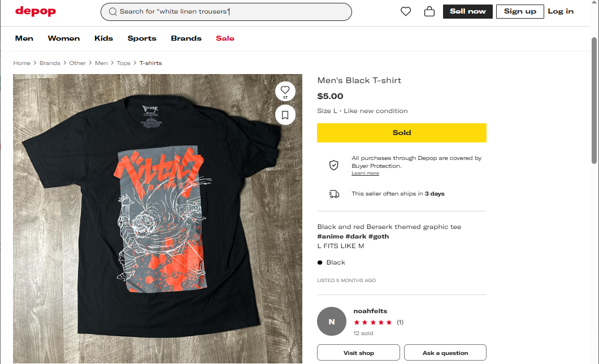
Task: Click the Depop logo
Action: [35, 11]
